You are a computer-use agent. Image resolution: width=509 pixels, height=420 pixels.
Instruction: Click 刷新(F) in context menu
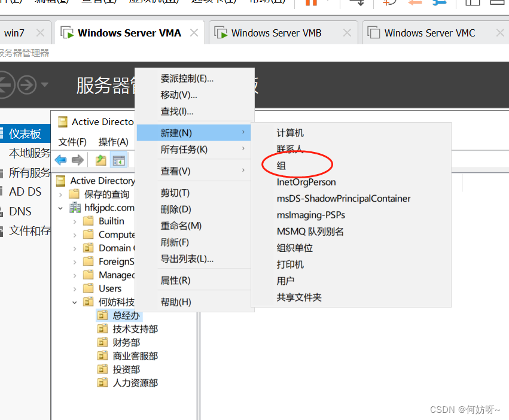pos(175,242)
